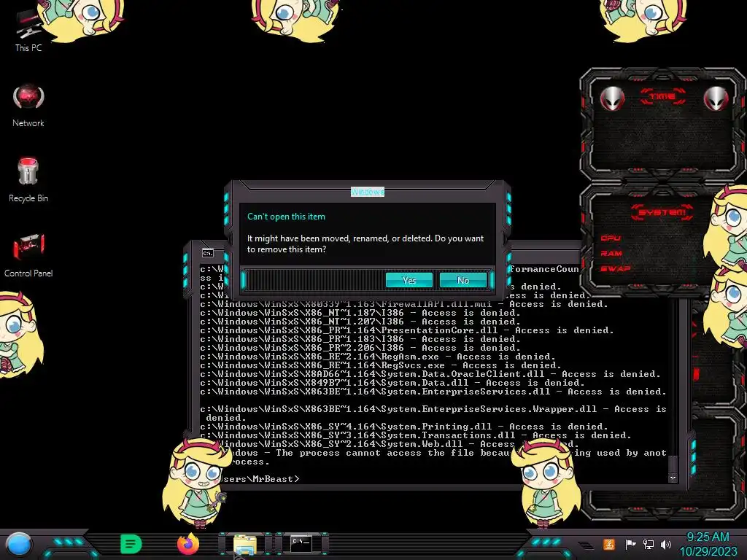Click the TIME label in the gadget
This screenshot has width=747, height=560.
662,96
